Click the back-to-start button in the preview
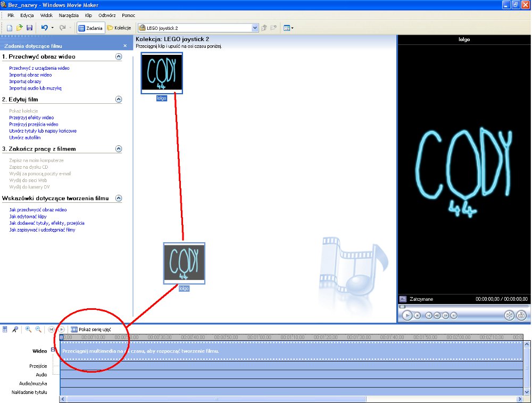The height and width of the screenshot is (403, 532). tap(429, 315)
